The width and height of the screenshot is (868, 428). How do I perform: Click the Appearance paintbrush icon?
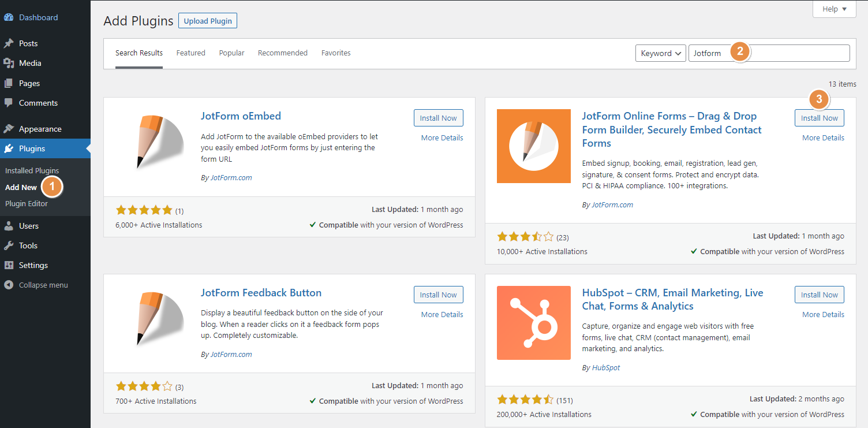pyautogui.click(x=9, y=129)
